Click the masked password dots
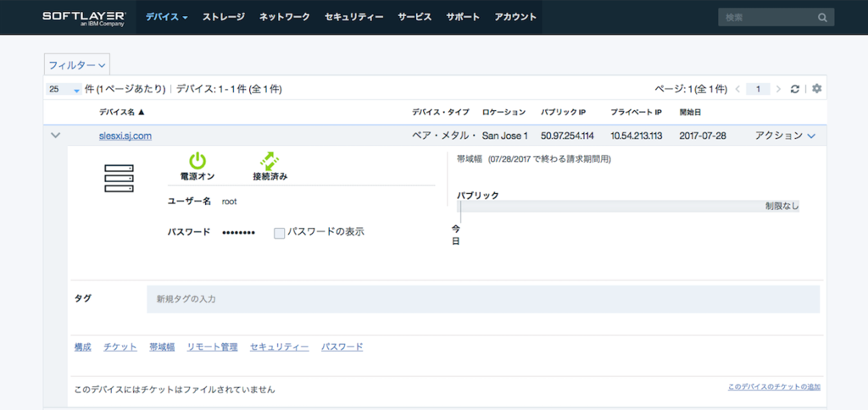Viewport: 868px width, 410px height. [x=238, y=233]
